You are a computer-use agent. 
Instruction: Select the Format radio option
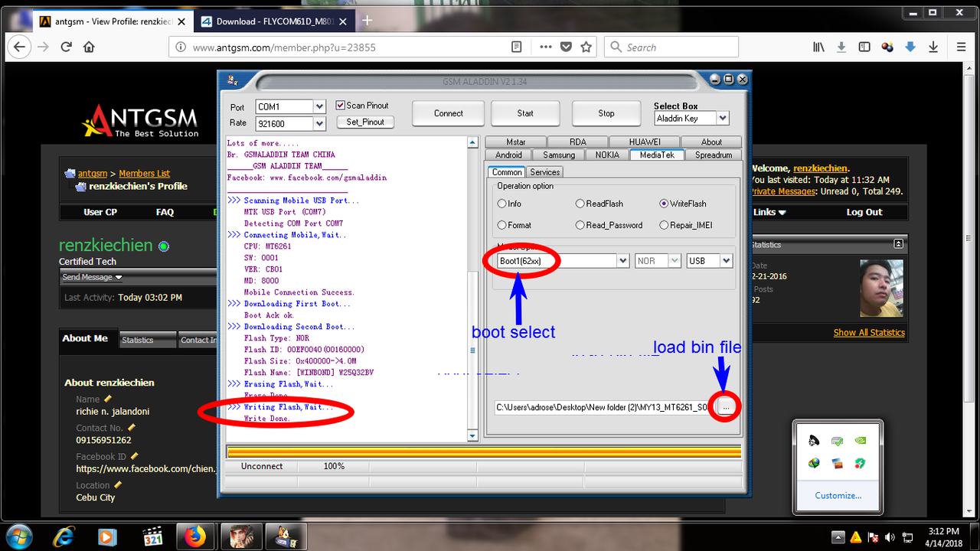[x=502, y=225]
